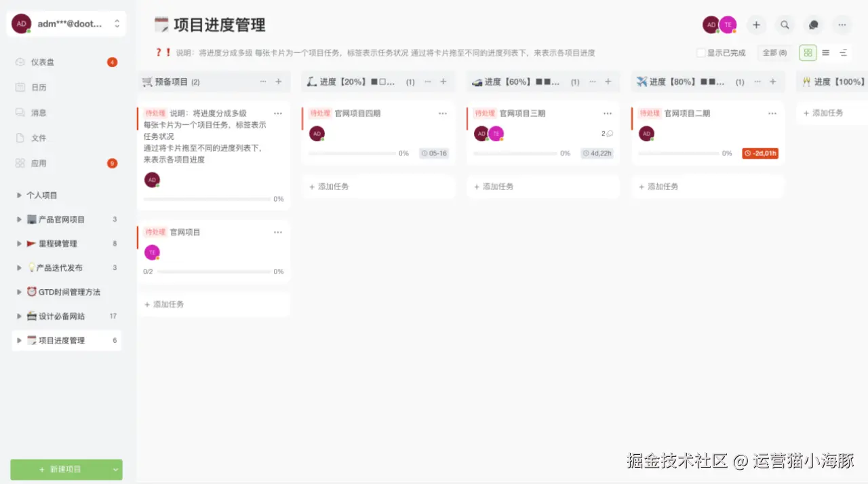Screen dimensions: 868x484
Task: Select 设计必备网站 project in sidebar
Action: [x=66, y=316]
